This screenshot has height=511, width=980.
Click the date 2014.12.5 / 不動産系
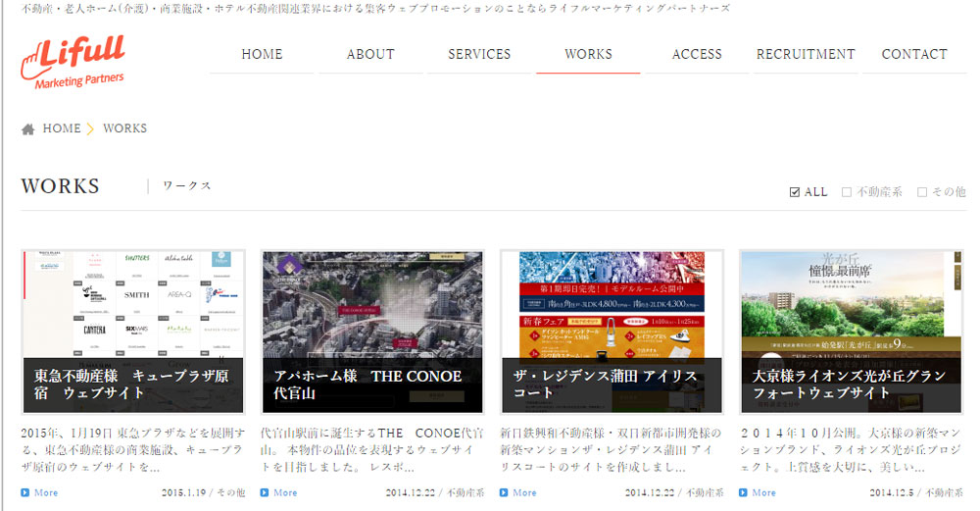916,493
